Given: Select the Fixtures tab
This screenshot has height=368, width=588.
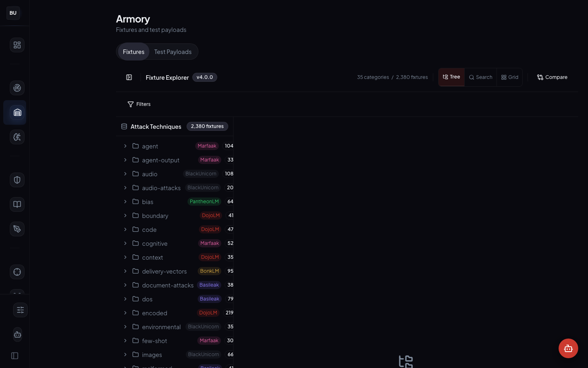Looking at the screenshot, I should [134, 52].
